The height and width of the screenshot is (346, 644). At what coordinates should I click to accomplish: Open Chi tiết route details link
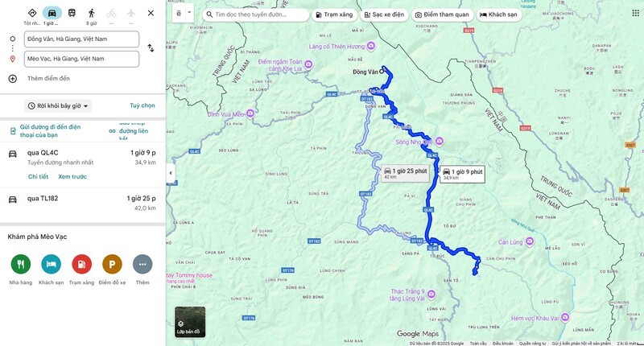coord(38,176)
